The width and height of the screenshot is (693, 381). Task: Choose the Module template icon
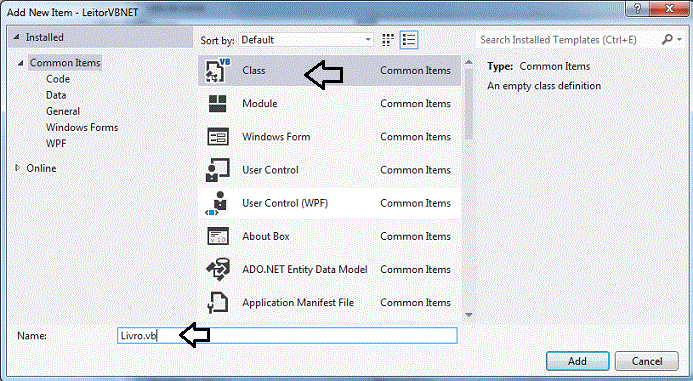pos(217,103)
